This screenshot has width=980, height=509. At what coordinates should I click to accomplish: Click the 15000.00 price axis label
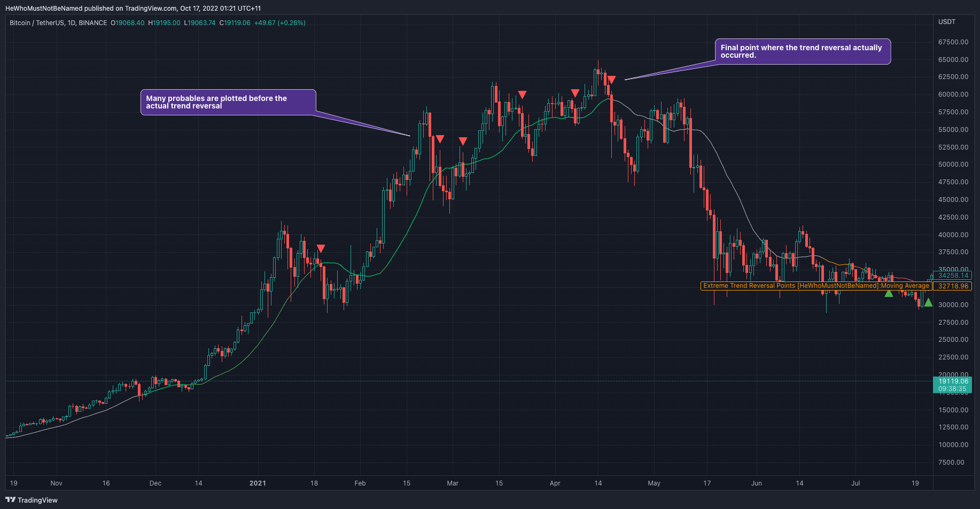(x=953, y=410)
